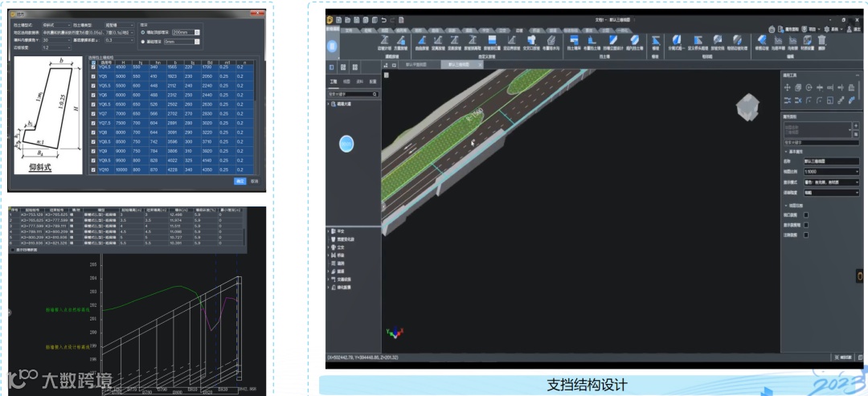
Task: Click the 挡墙立面设计 icon in the ribbon
Action: [612, 40]
